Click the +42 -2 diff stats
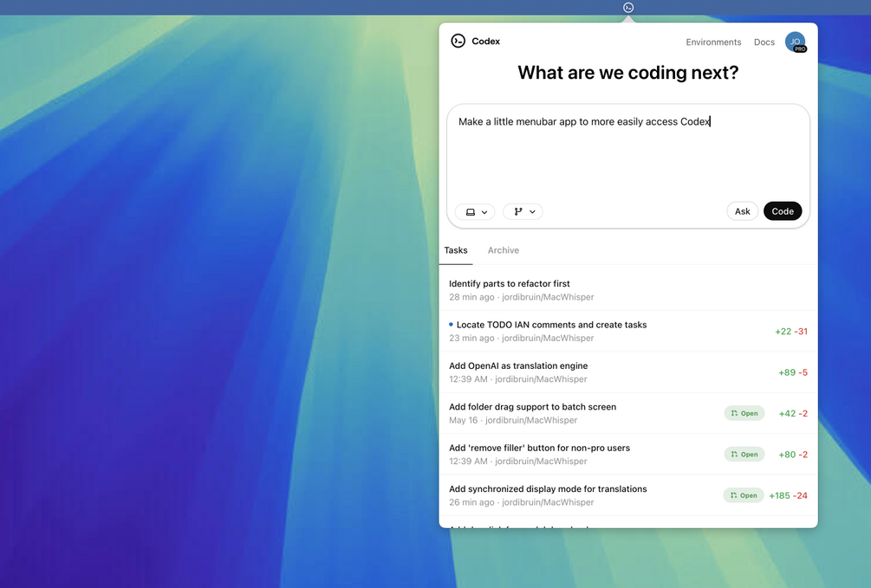The image size is (871, 588). [x=793, y=414]
